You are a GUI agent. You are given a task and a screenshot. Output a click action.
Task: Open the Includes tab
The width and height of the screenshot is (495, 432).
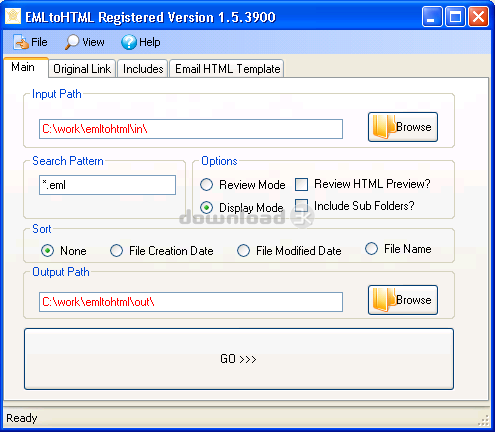click(x=143, y=69)
